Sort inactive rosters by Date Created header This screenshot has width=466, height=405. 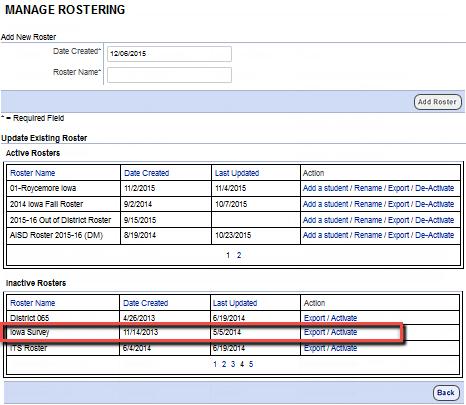[146, 303]
